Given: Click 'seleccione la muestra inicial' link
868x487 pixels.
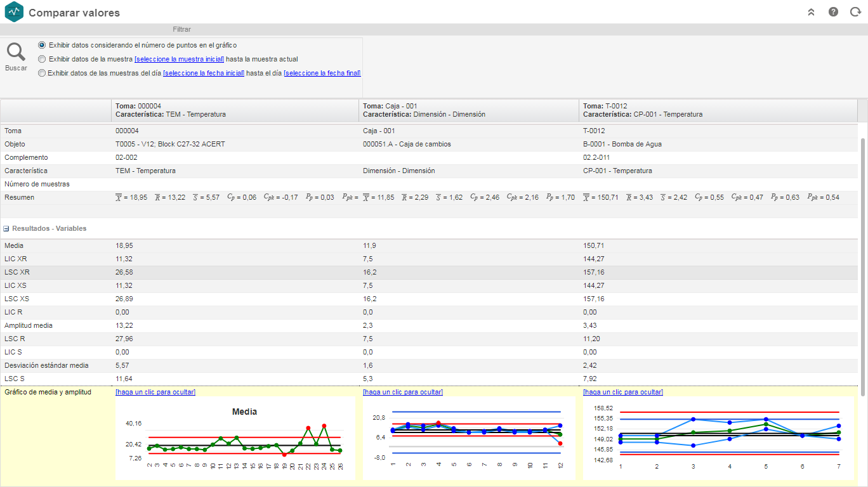Looking at the screenshot, I should (x=180, y=59).
